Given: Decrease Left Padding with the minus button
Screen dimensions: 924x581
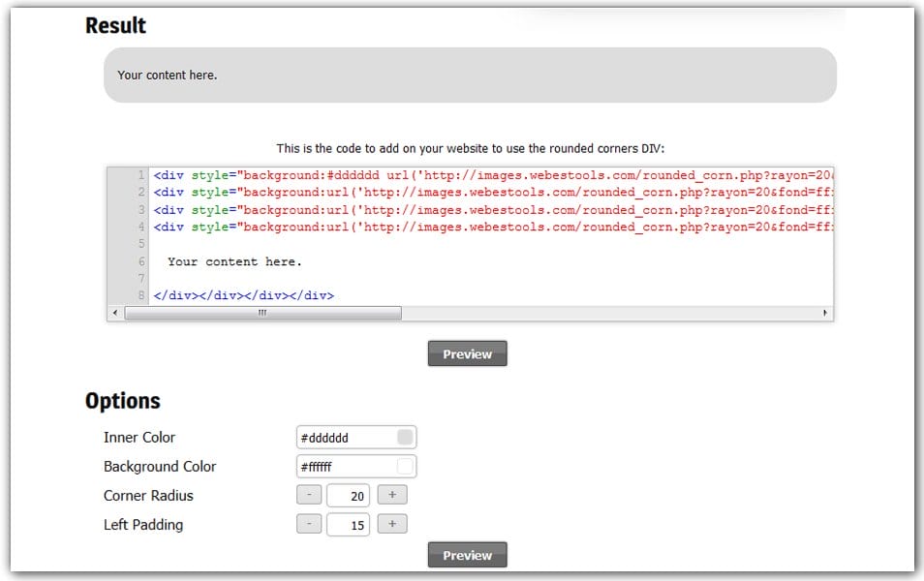Looking at the screenshot, I should coord(308,524).
